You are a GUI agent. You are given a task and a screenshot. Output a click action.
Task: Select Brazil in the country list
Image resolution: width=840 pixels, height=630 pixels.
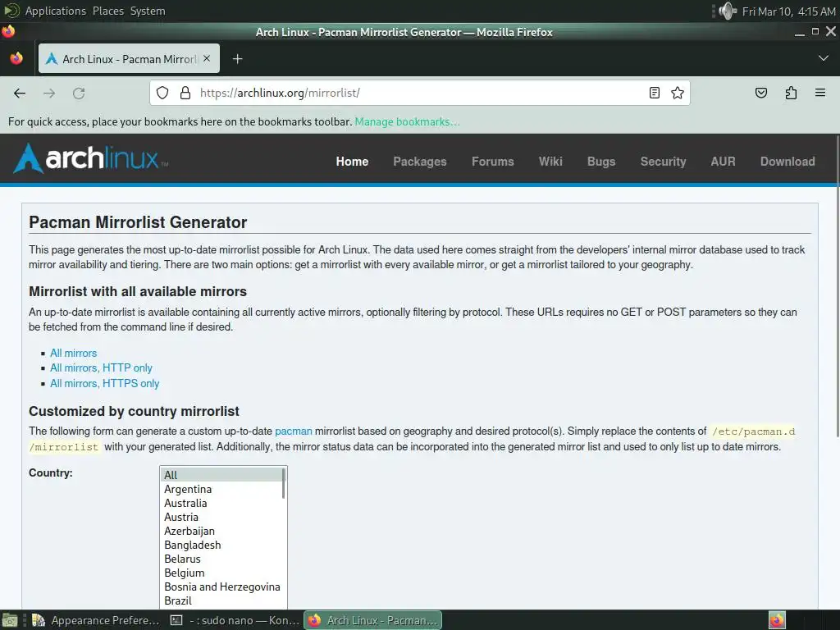(221, 600)
